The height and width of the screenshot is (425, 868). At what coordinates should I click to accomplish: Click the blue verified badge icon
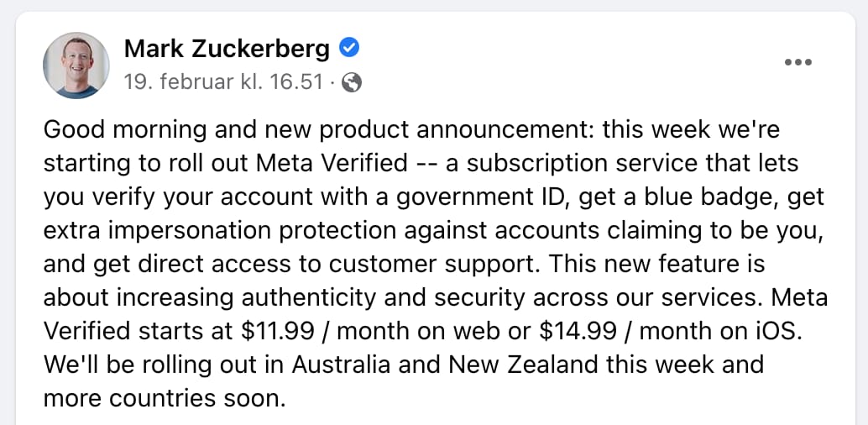coord(349,49)
